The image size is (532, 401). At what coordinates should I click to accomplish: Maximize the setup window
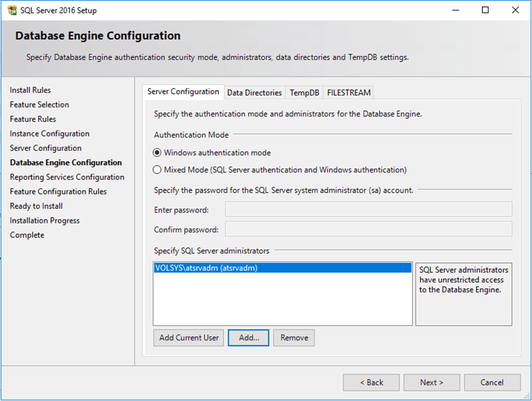point(485,10)
